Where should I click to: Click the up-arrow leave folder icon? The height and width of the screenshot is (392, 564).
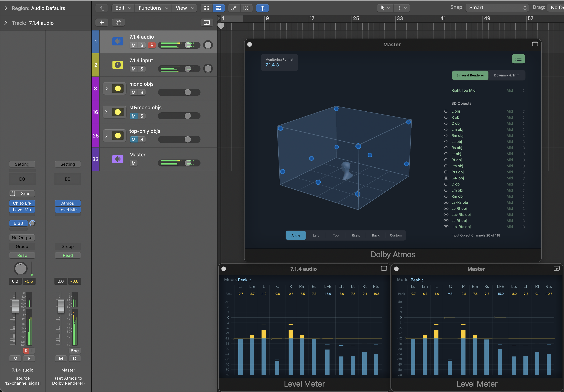tap(102, 8)
